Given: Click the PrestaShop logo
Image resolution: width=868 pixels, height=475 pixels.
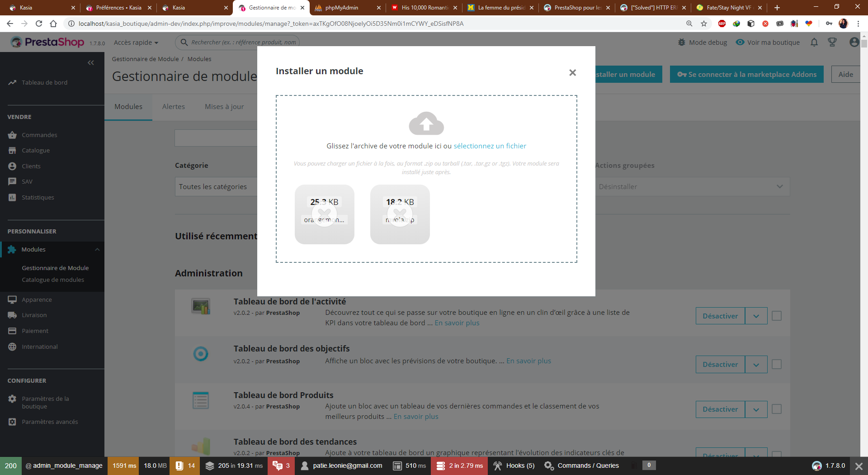Looking at the screenshot, I should coord(47,42).
